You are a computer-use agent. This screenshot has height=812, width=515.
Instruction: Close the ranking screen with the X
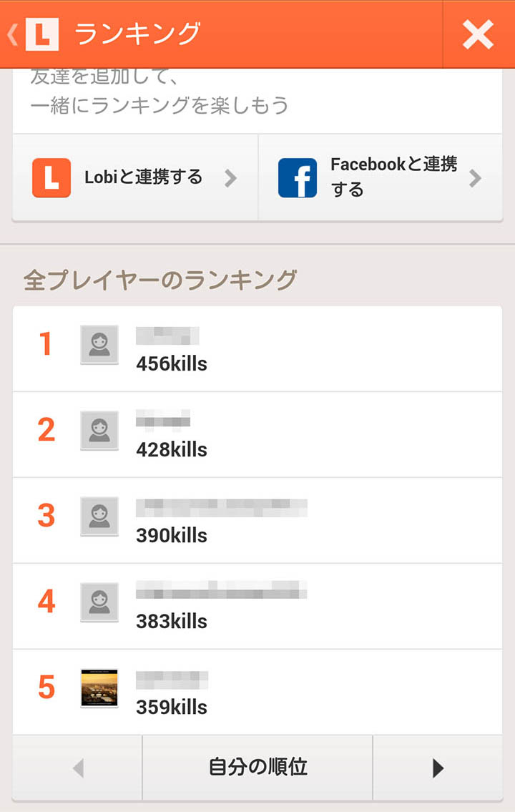[x=478, y=34]
